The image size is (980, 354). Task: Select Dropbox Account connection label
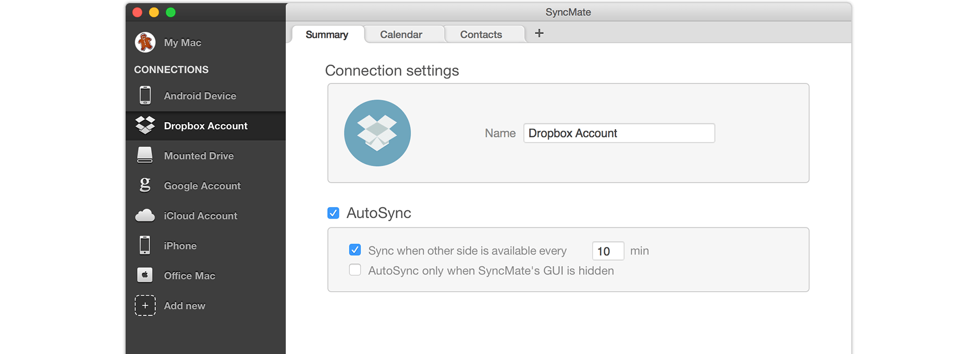click(205, 126)
